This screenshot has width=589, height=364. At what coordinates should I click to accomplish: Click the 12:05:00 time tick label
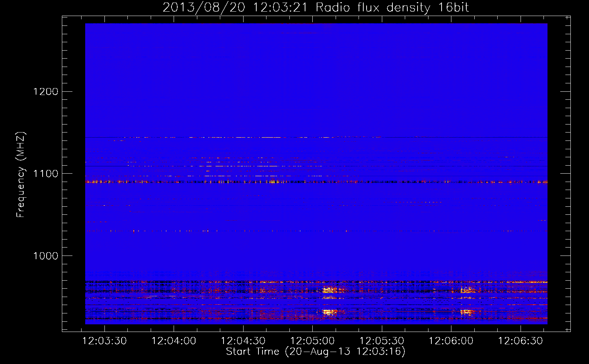[x=312, y=341]
